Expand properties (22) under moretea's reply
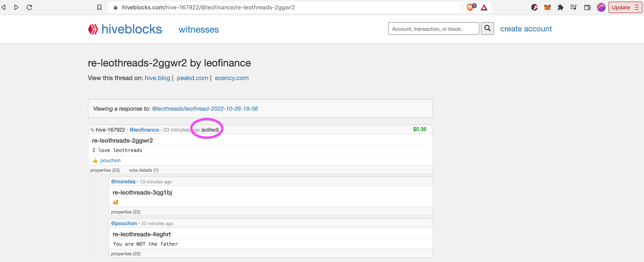Viewport: 644px width, 262px height. 126,212
